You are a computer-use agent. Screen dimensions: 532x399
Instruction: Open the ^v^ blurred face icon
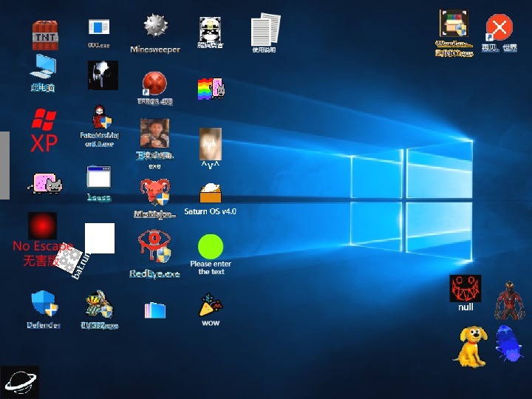coord(211,144)
